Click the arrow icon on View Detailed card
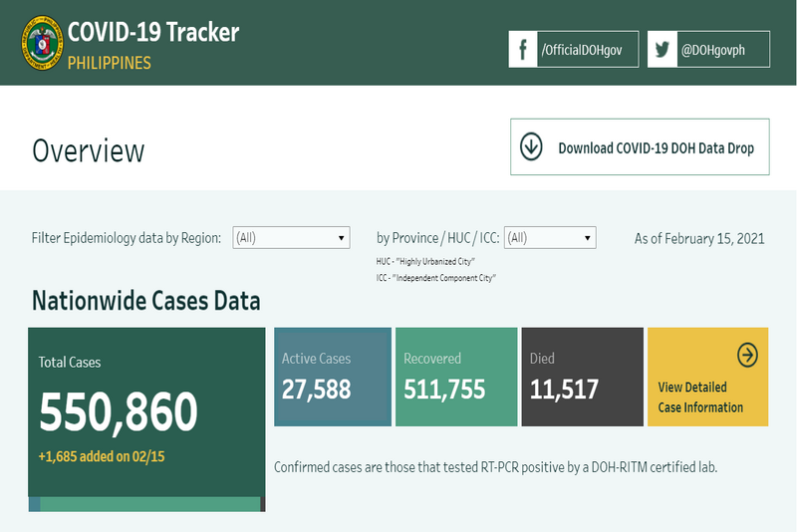Image resolution: width=797 pixels, height=532 pixels. [x=747, y=355]
